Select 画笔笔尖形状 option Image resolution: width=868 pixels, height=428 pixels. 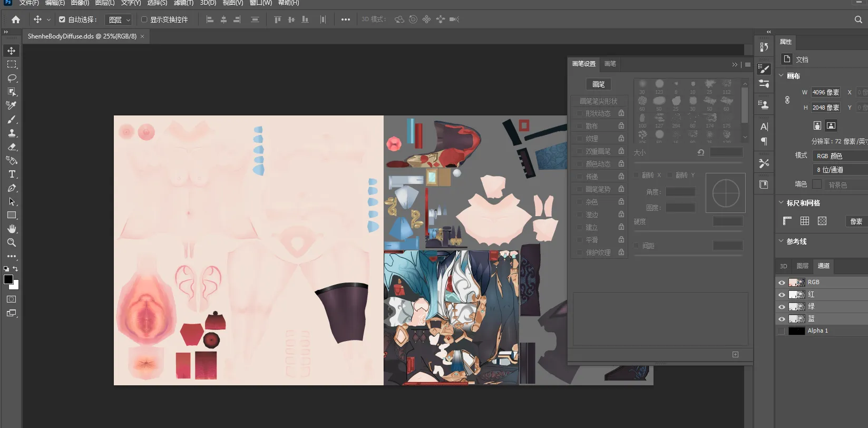point(599,101)
